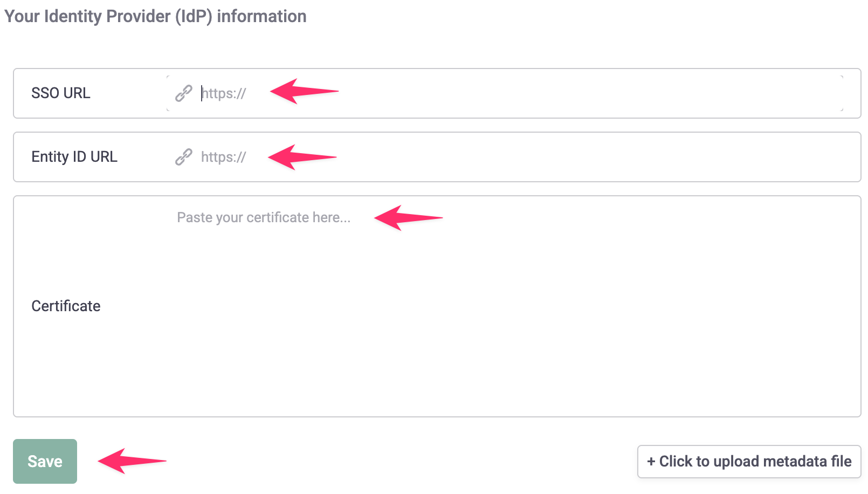Click the red arrow pointing at SSO URL field
The height and width of the screenshot is (494, 868).
click(304, 92)
